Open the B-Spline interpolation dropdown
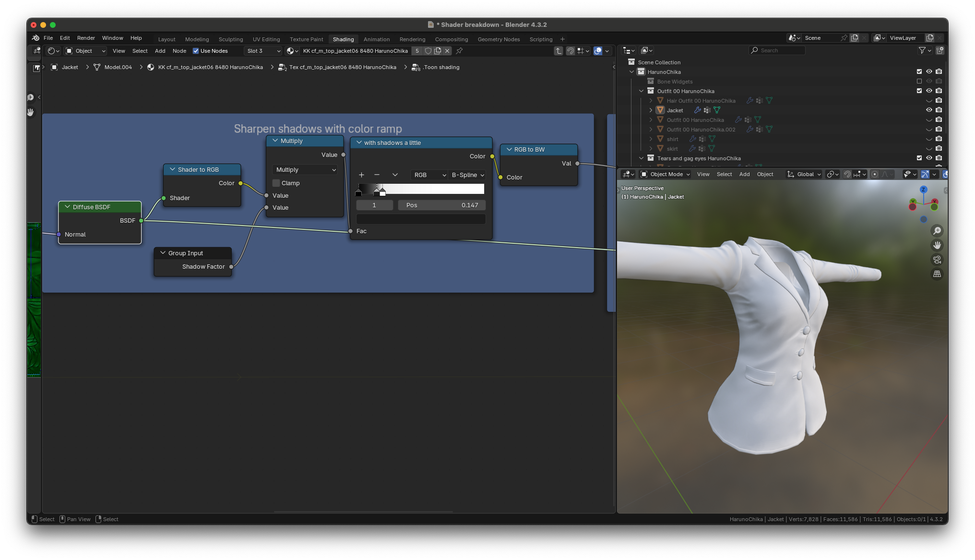 point(468,175)
